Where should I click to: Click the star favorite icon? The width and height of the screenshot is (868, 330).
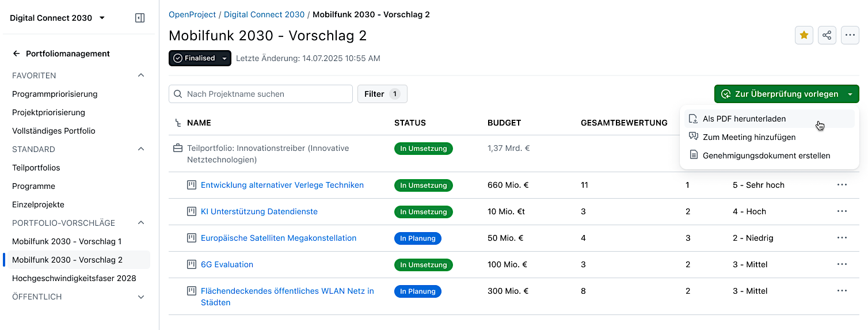[804, 36]
